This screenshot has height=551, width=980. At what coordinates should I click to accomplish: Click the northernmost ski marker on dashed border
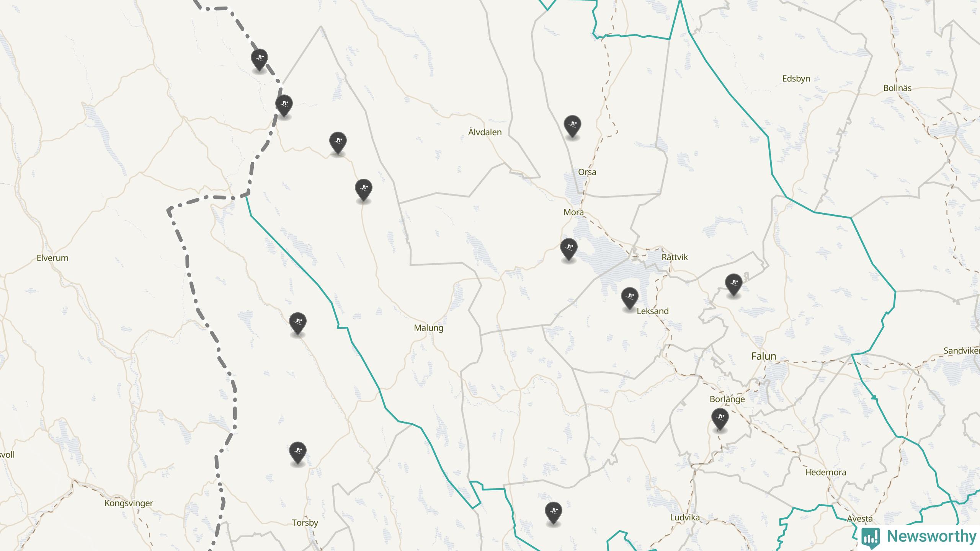259,60
